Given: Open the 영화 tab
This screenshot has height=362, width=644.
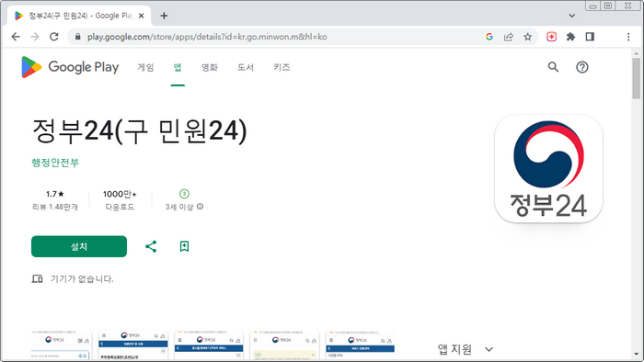Looking at the screenshot, I should point(210,67).
